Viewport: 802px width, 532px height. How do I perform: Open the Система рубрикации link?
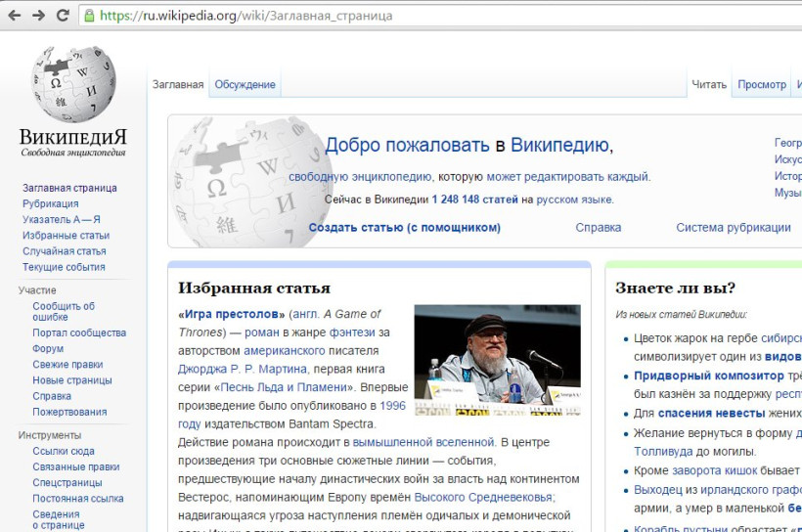pos(733,228)
